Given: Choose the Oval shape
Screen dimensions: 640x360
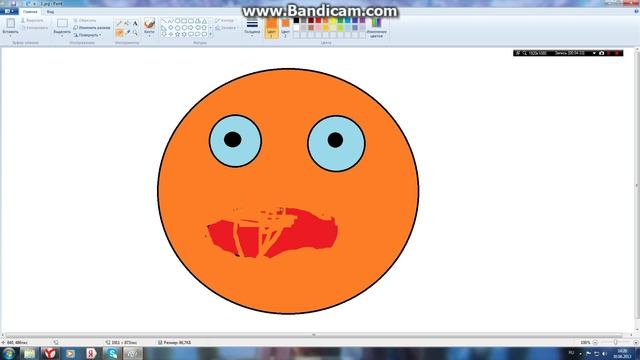Looking at the screenshot, I should click(178, 21).
